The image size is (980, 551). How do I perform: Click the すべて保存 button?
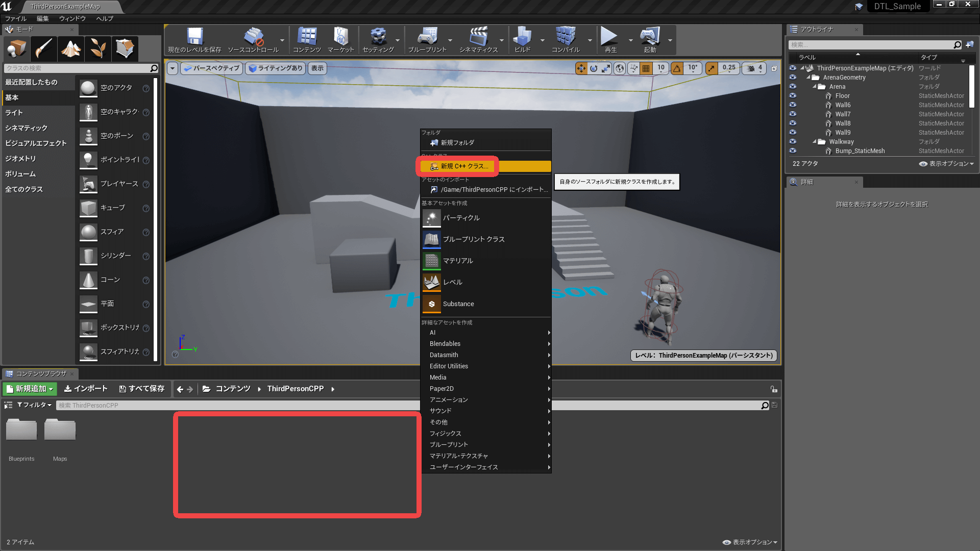pos(142,389)
